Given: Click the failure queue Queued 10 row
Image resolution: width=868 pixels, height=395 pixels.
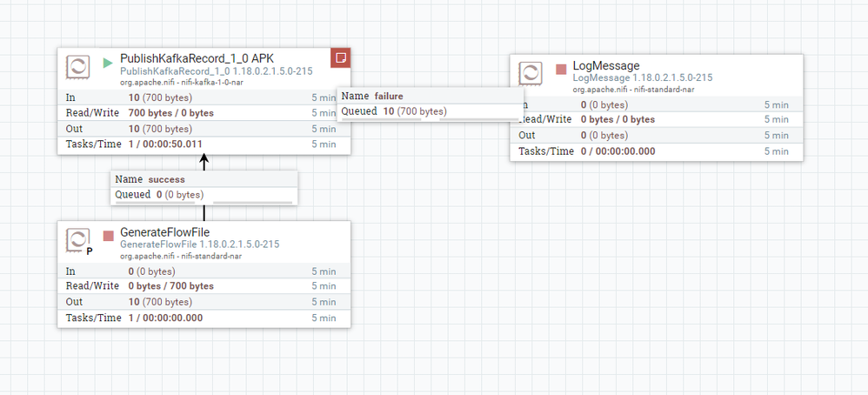Looking at the screenshot, I should pyautogui.click(x=431, y=112).
